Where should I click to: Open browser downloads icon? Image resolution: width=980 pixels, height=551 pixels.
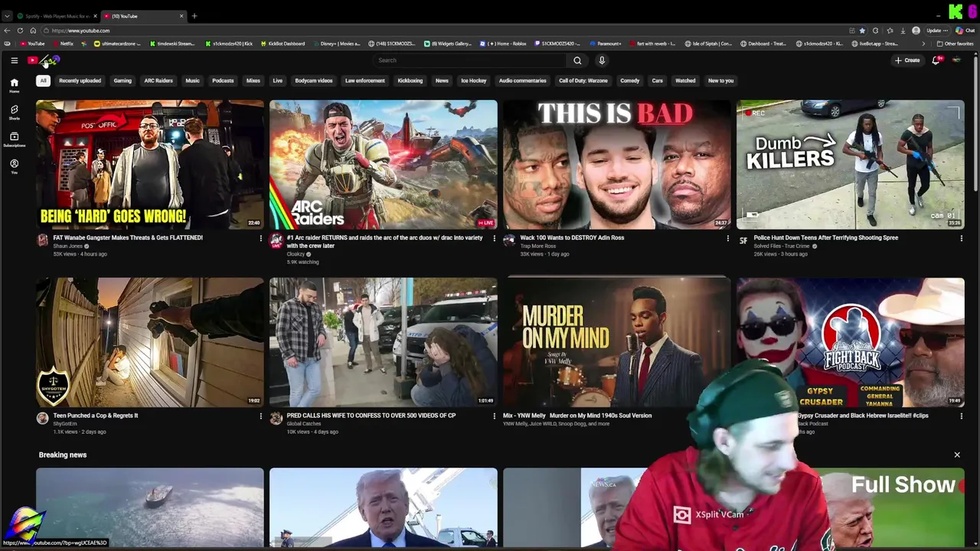coord(903,31)
